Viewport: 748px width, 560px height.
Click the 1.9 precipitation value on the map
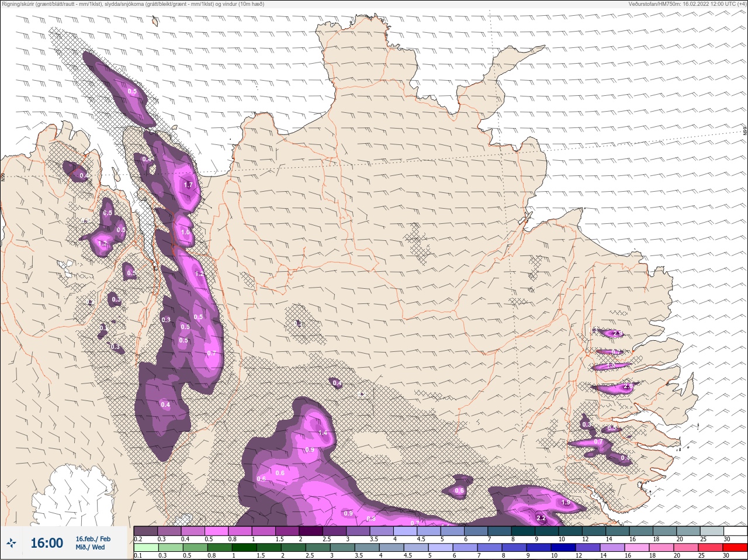pos(565,503)
